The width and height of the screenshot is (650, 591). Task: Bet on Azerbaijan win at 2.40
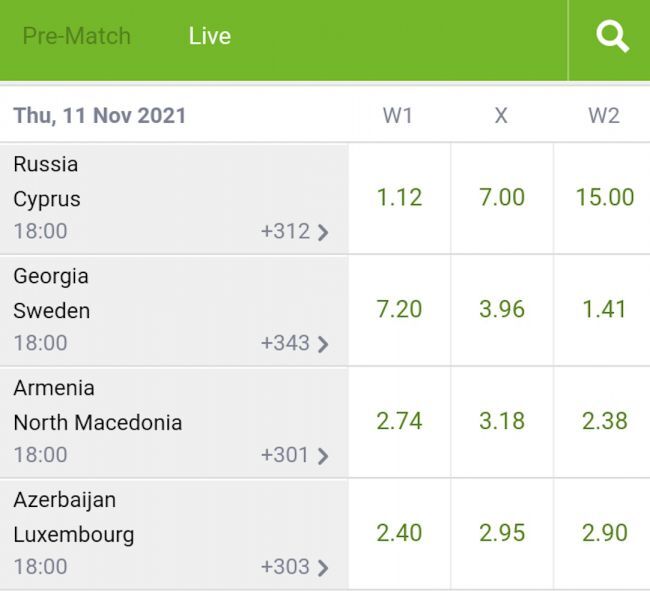point(399,534)
